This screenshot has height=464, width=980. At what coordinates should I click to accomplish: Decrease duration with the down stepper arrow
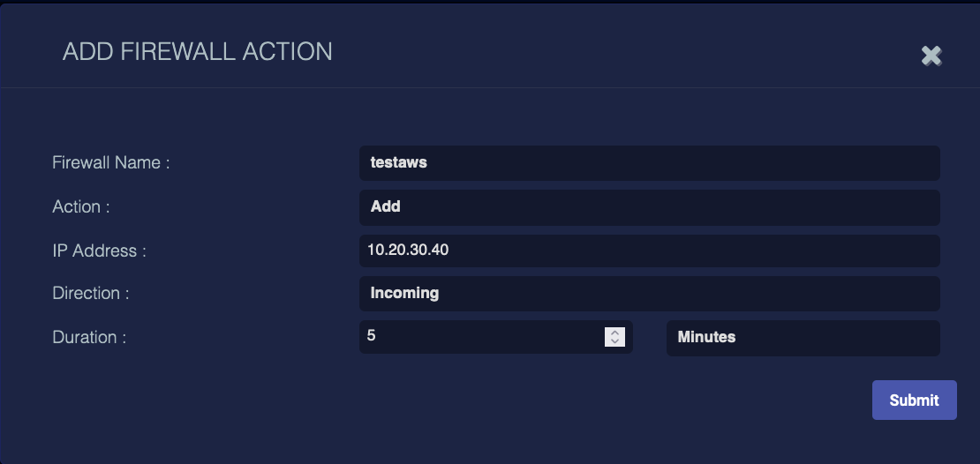(x=614, y=342)
